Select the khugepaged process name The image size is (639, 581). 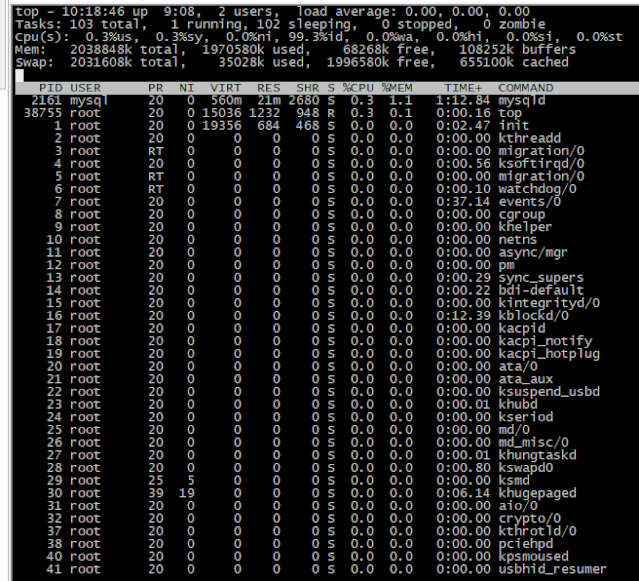pos(537,493)
